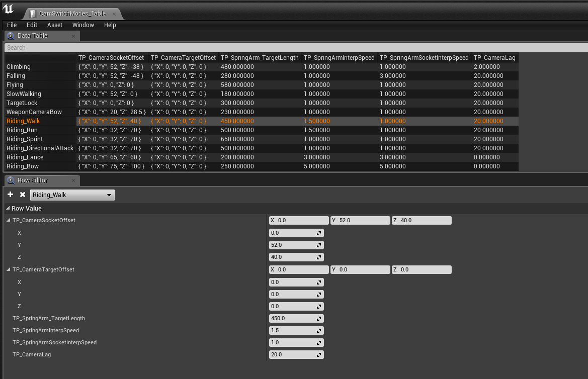Click spinner arrow on TP_SpringArmInterpSpeed field
The image size is (588, 379).
(x=319, y=331)
